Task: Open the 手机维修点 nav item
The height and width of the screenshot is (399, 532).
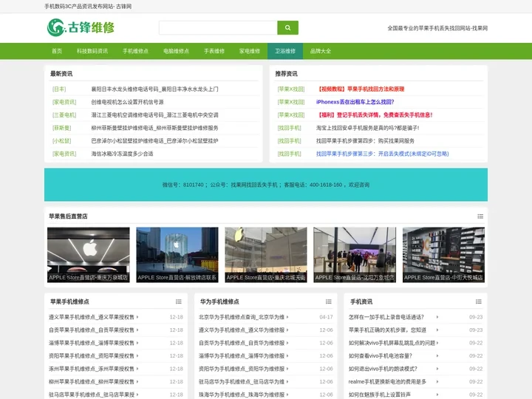Action: tap(135, 51)
